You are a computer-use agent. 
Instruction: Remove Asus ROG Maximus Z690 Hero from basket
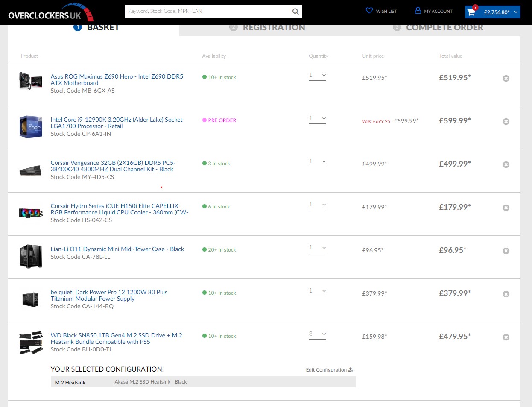coord(506,78)
